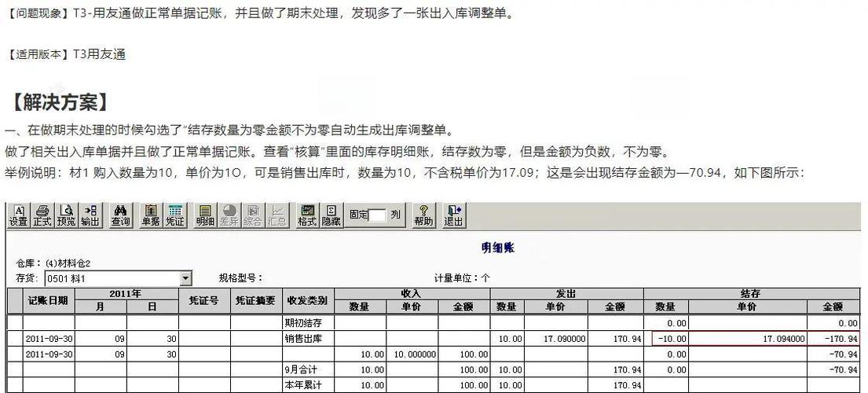Select the 本年累计 row label

pos(309,384)
